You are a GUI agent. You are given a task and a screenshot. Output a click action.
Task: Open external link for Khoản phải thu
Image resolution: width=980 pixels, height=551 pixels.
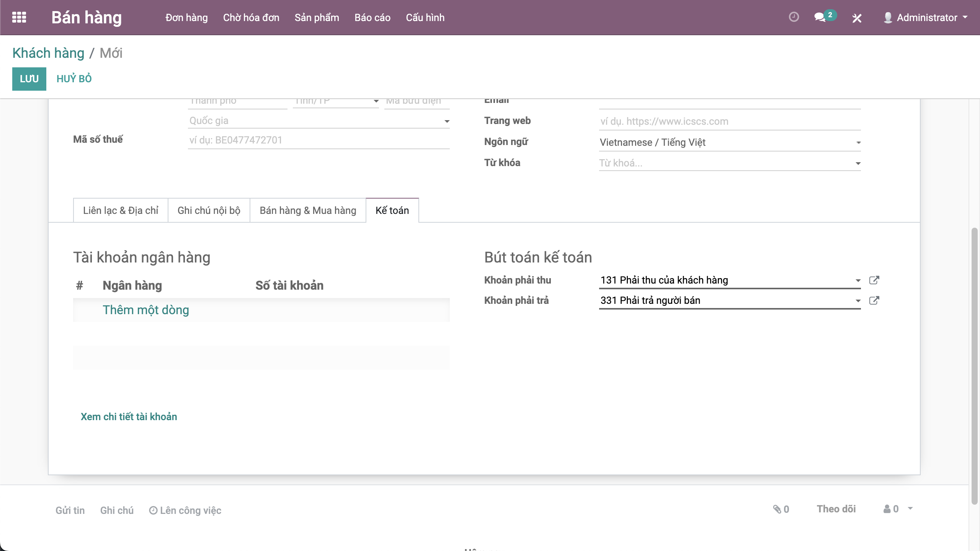[874, 280]
